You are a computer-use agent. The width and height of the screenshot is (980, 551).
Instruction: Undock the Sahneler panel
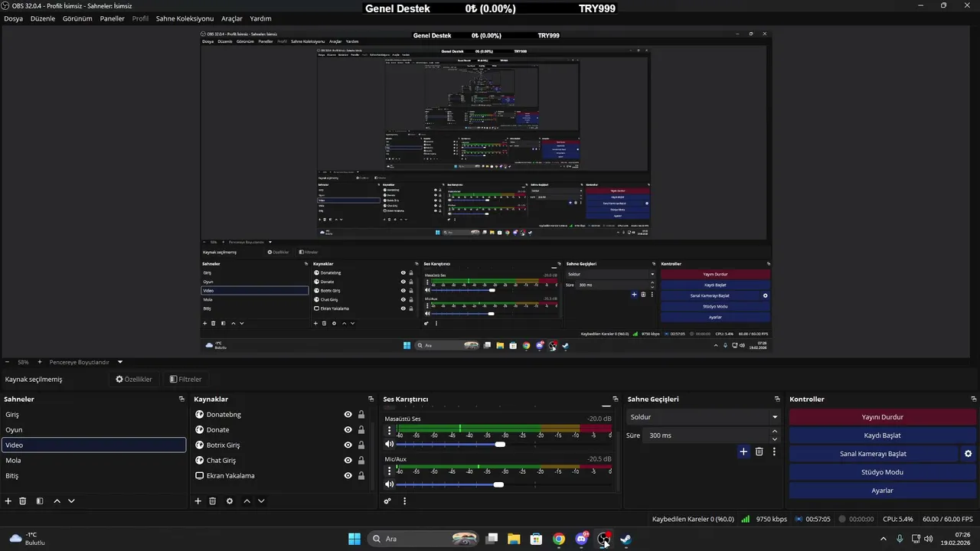point(181,399)
